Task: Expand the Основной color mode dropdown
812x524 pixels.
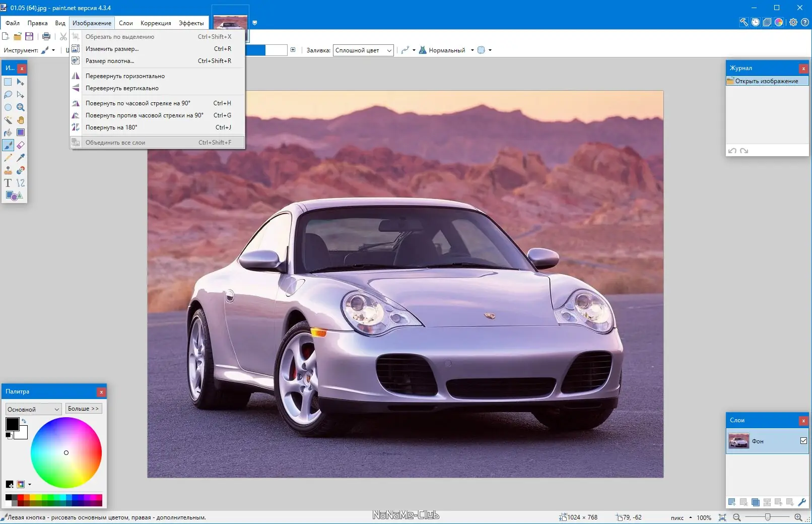Action: tap(34, 409)
